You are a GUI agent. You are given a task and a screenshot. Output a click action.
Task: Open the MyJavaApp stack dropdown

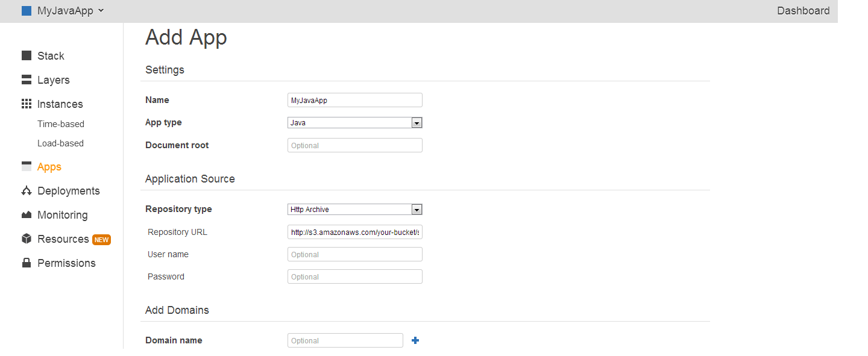[x=71, y=11]
